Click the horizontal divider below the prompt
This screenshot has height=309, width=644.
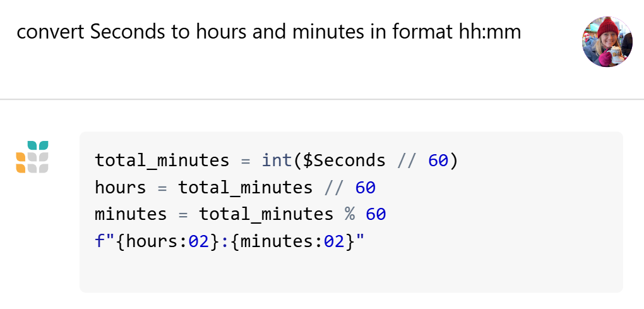coord(322,99)
